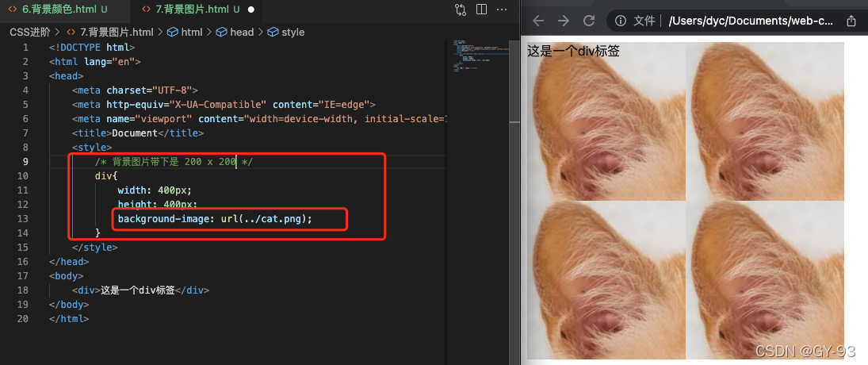Click line number 18 in gutter
Image resolution: width=868 pixels, height=365 pixels.
(23, 290)
